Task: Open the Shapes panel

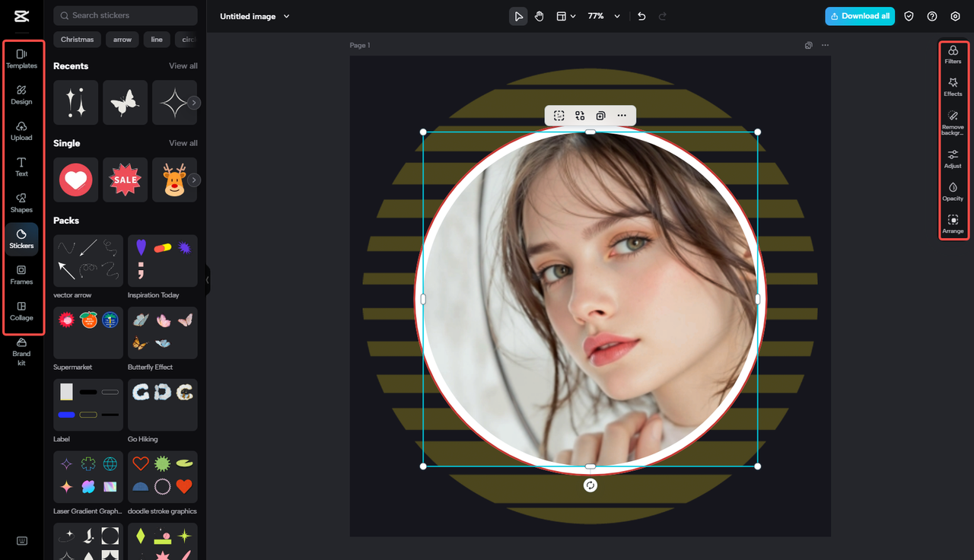Action: [22, 202]
